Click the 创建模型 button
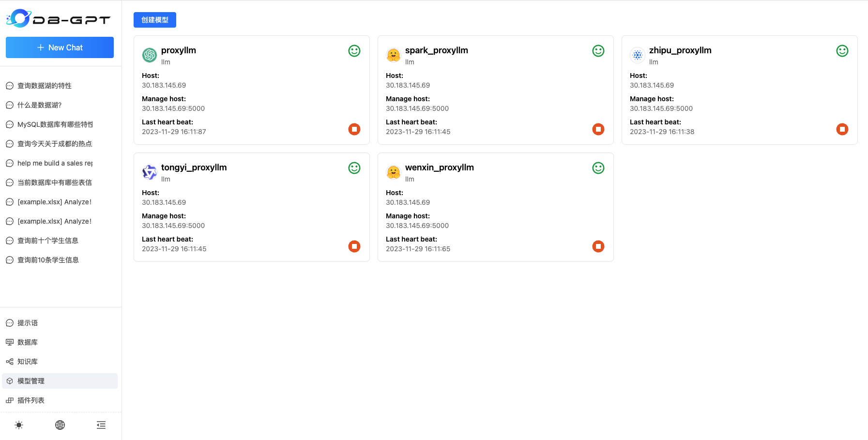This screenshot has height=440, width=868. point(154,20)
